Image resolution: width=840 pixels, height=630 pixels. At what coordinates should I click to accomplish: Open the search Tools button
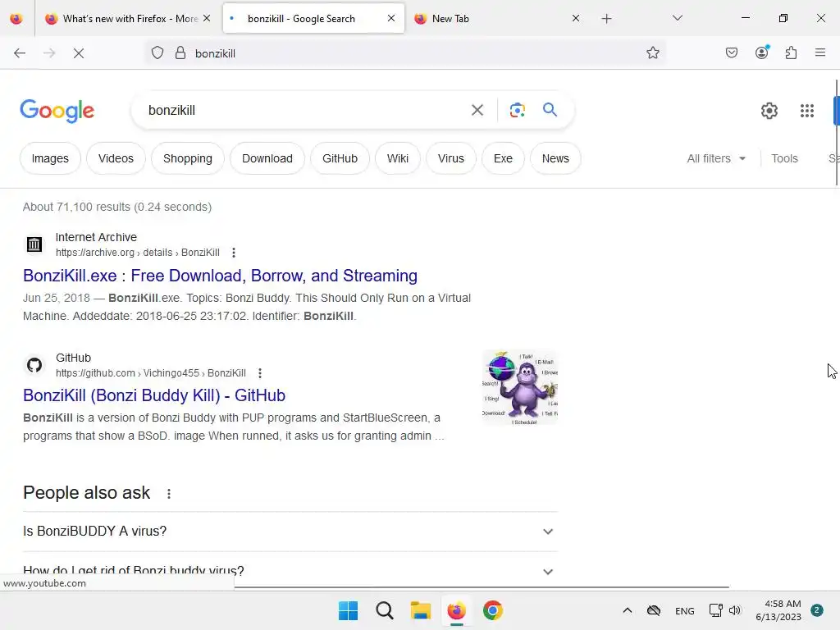tap(784, 158)
